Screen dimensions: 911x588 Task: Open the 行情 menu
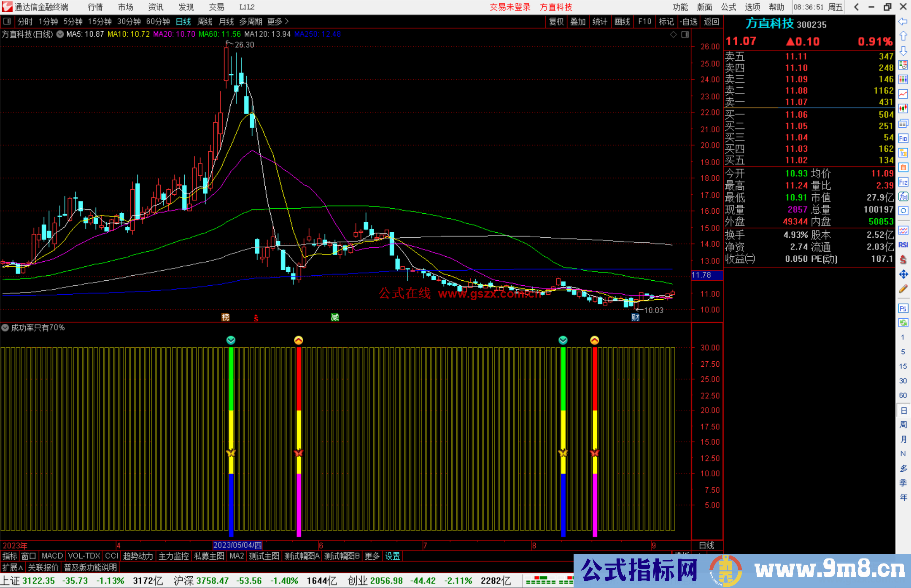[95, 7]
